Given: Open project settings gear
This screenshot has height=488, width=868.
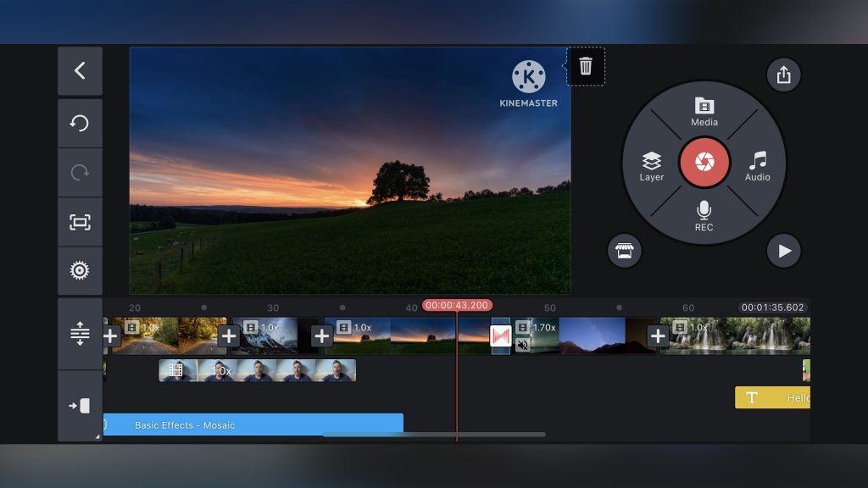Looking at the screenshot, I should [x=80, y=271].
